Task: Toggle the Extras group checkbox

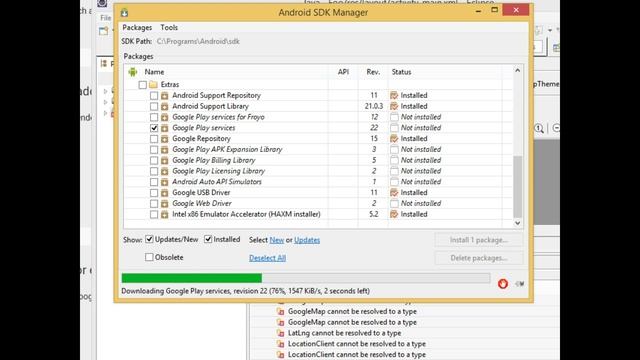Action: pos(142,84)
